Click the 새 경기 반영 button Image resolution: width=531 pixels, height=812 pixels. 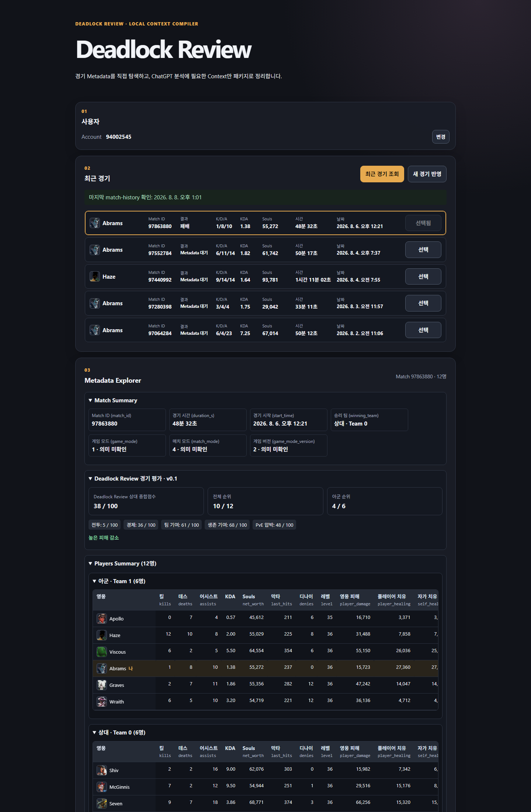point(427,174)
